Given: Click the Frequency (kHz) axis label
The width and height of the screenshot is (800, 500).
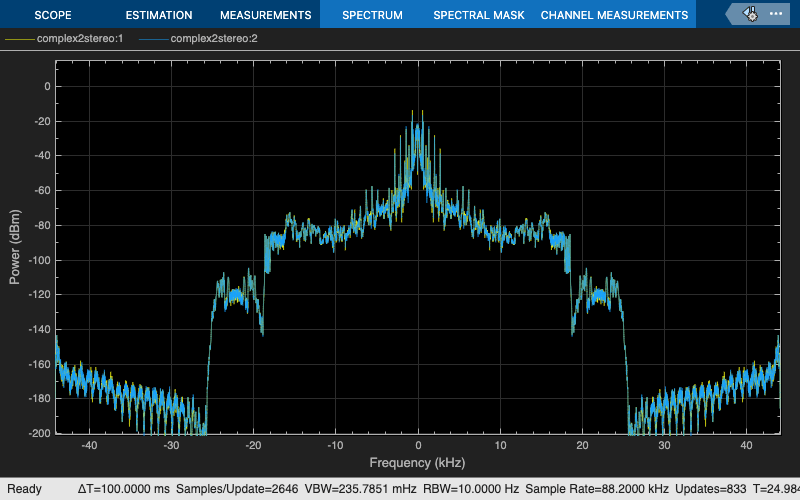Looking at the screenshot, I should click(x=417, y=463).
